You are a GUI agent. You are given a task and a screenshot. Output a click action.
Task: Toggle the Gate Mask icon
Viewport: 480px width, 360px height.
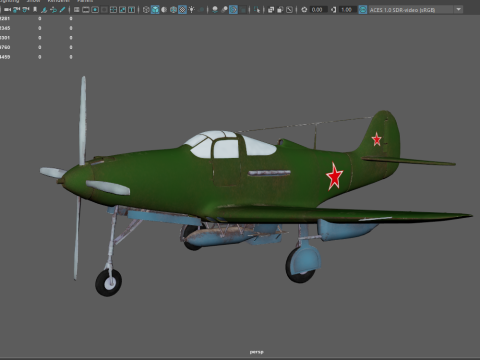point(104,10)
